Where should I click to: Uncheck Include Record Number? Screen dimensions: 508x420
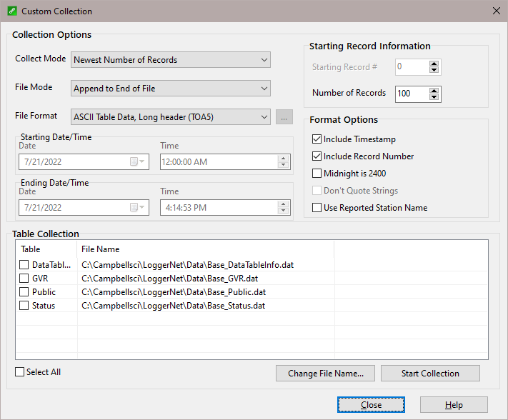click(317, 156)
